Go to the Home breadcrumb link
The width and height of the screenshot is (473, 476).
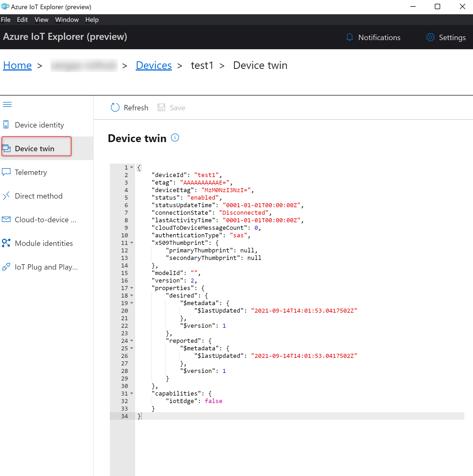click(x=17, y=65)
